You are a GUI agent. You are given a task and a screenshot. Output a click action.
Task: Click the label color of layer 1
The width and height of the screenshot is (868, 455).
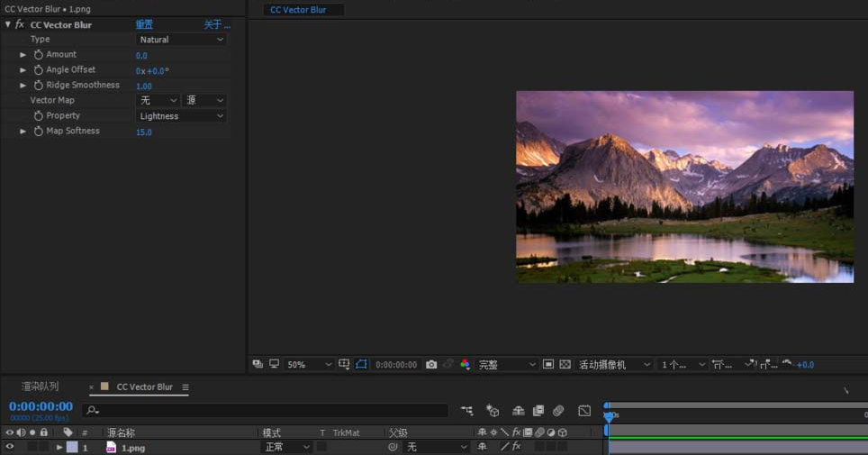[72, 447]
